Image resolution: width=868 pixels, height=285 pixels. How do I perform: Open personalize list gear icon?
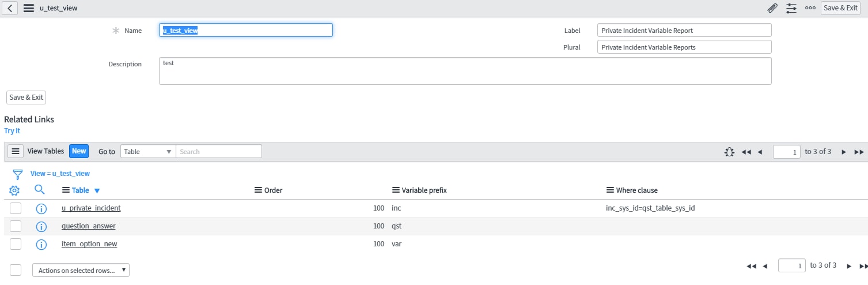click(15, 190)
